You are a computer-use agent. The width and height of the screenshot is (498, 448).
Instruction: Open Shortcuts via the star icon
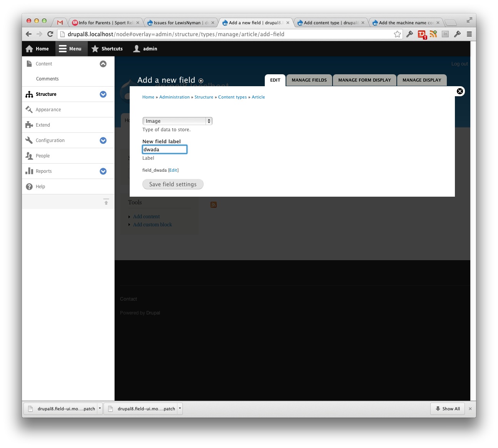click(x=95, y=48)
